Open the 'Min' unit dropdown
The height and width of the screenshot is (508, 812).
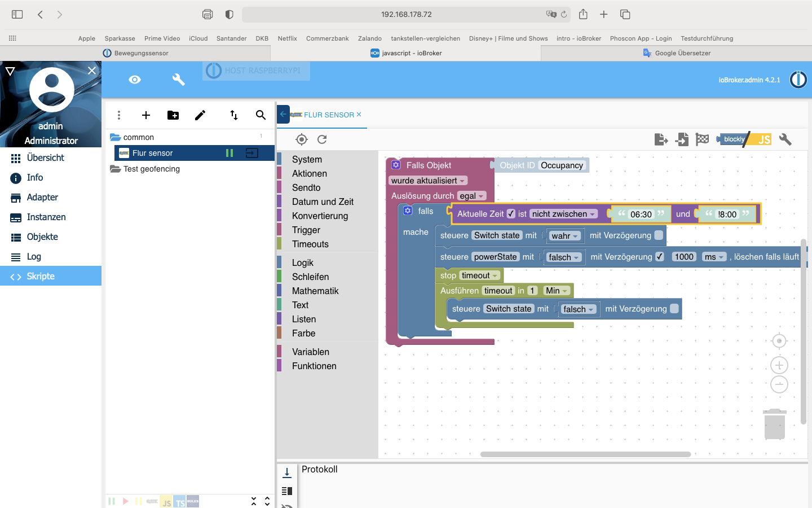tap(557, 291)
